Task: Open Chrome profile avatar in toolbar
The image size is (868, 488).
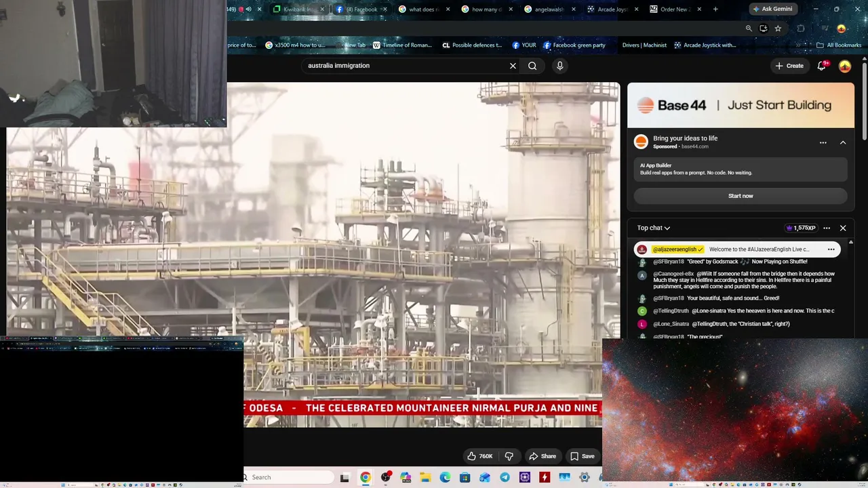Action: click(842, 28)
